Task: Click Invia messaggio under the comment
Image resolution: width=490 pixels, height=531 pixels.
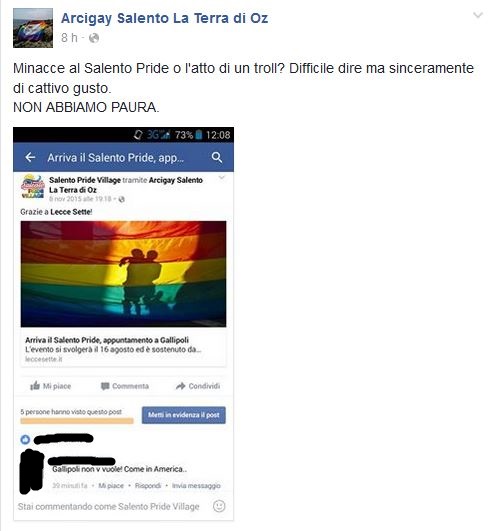Action: [x=196, y=486]
